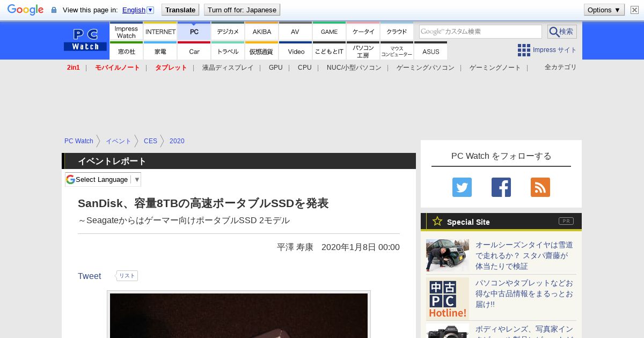Go to イベント breadcrumb
The width and height of the screenshot is (644, 338).
(118, 141)
